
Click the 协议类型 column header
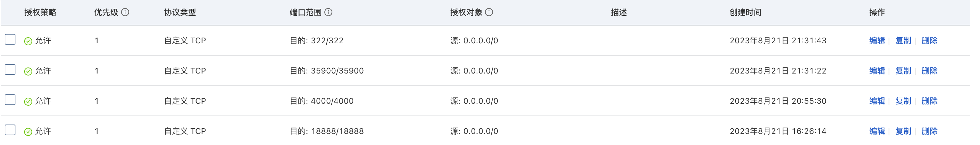[x=180, y=12]
